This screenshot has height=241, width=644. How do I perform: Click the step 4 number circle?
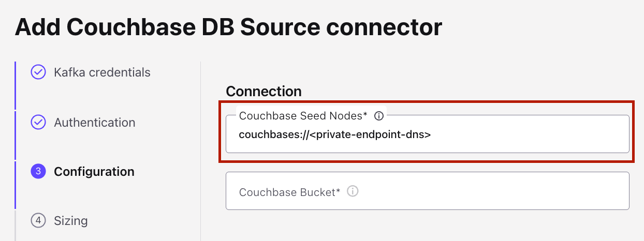38,221
